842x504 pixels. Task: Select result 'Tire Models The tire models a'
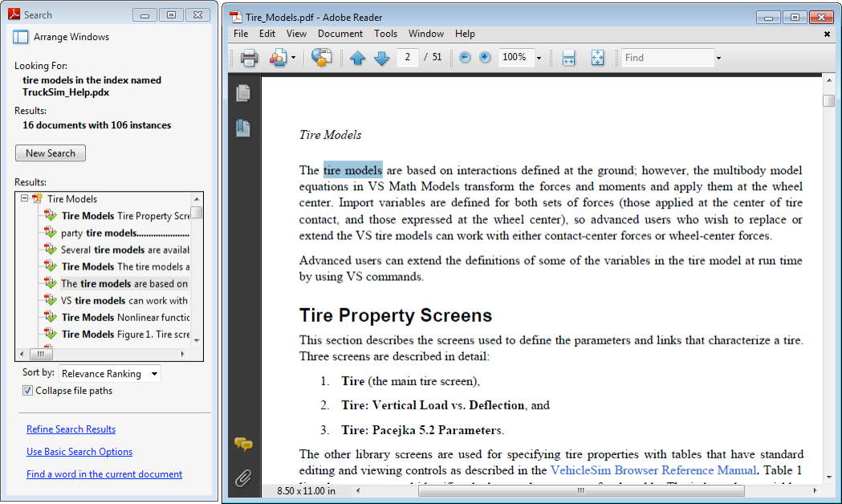click(x=125, y=266)
